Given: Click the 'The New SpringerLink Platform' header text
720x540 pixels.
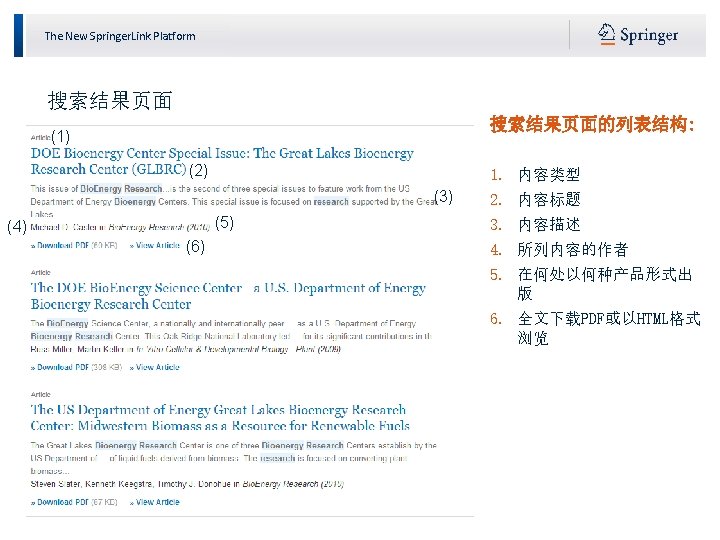Looking at the screenshot, I should (x=120, y=36).
